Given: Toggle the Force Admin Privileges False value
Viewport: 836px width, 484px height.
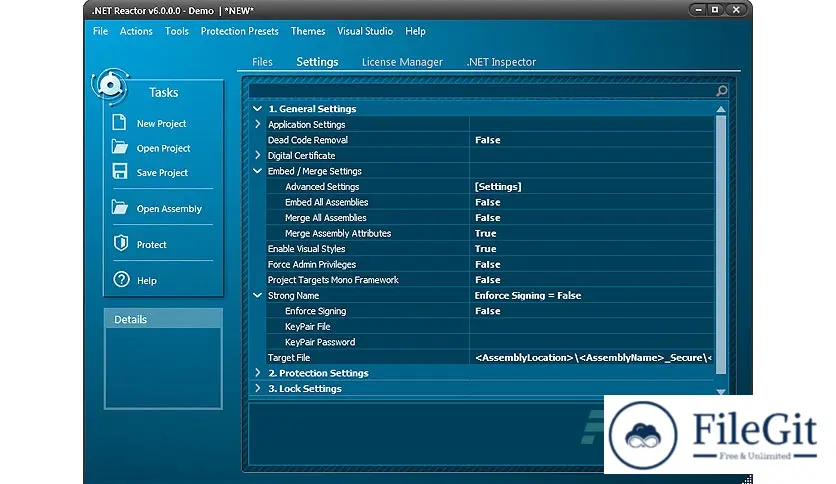Looking at the screenshot, I should tap(487, 264).
